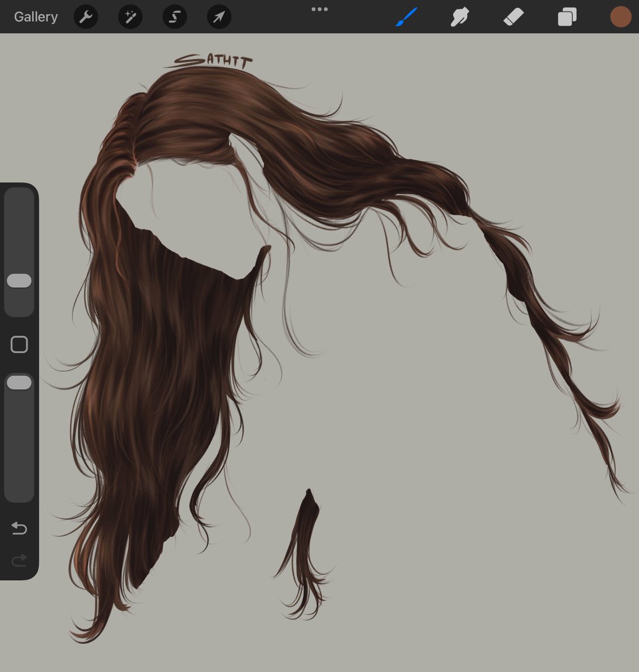Open the Adjustments magic wand menu
Viewport: 639px width, 672px height.
pos(130,17)
